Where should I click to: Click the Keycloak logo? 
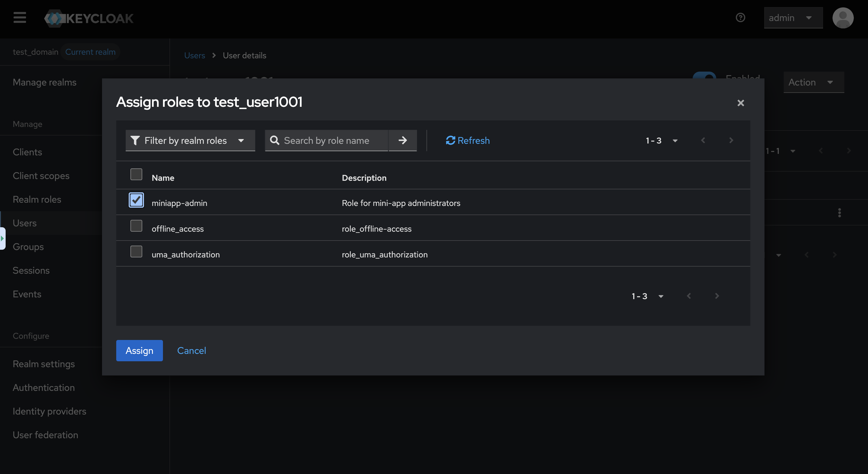point(89,18)
